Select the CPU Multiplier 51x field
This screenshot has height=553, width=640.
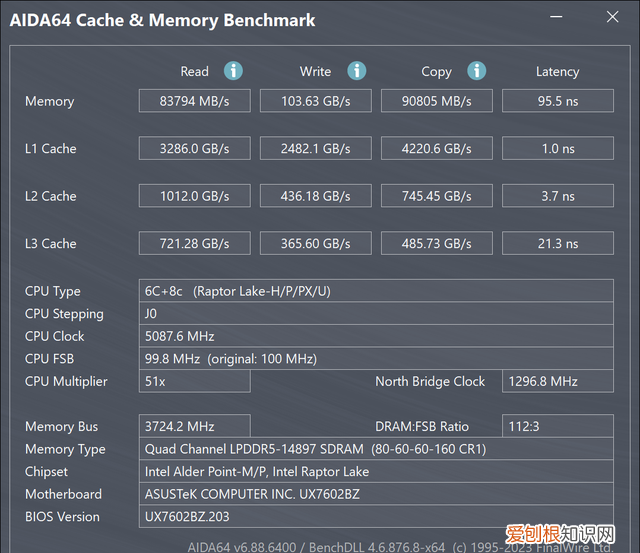click(x=194, y=381)
